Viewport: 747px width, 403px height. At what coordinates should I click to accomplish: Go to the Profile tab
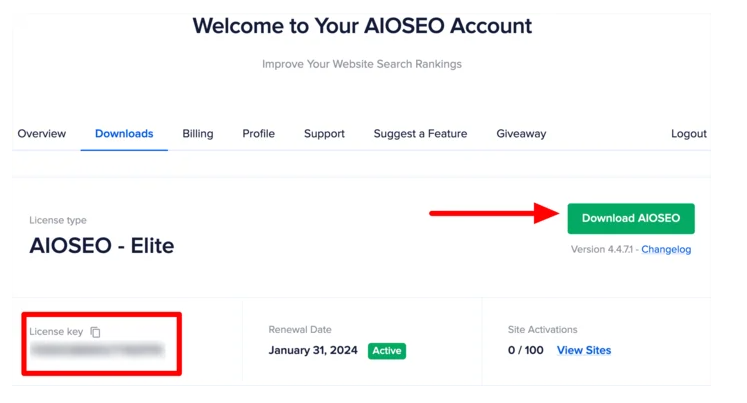(x=258, y=134)
